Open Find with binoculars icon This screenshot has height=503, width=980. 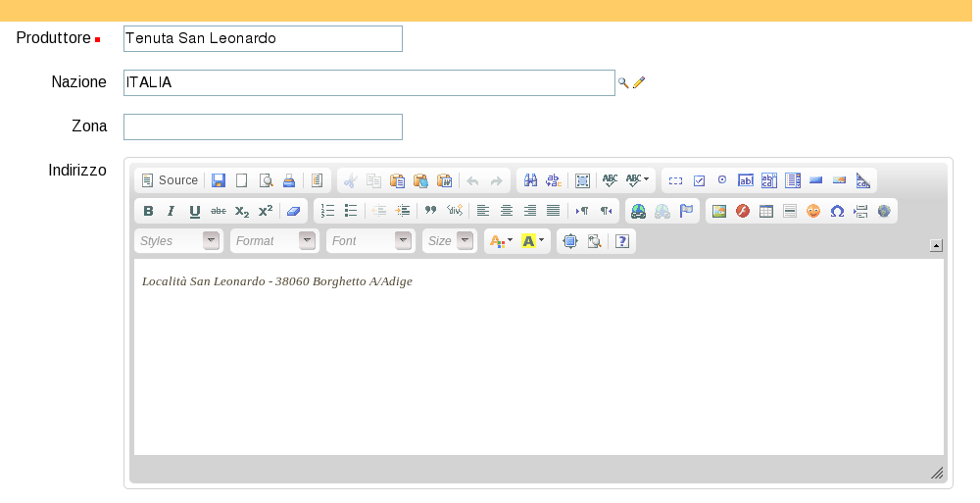pyautogui.click(x=530, y=180)
